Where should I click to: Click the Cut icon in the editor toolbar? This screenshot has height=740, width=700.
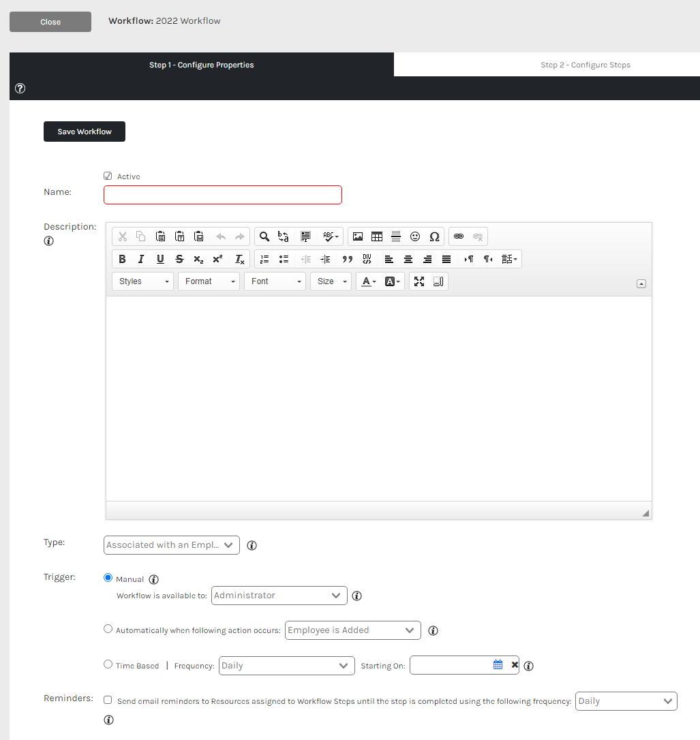click(x=123, y=236)
